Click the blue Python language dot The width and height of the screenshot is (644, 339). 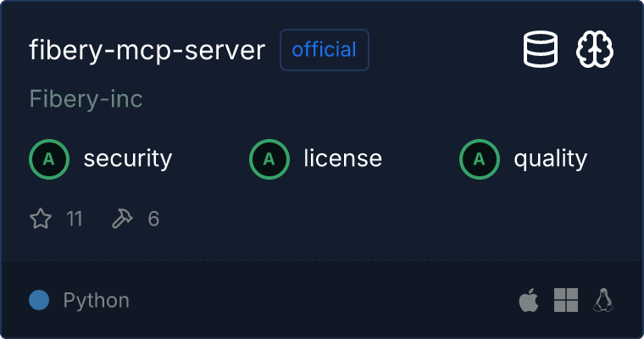tap(39, 300)
